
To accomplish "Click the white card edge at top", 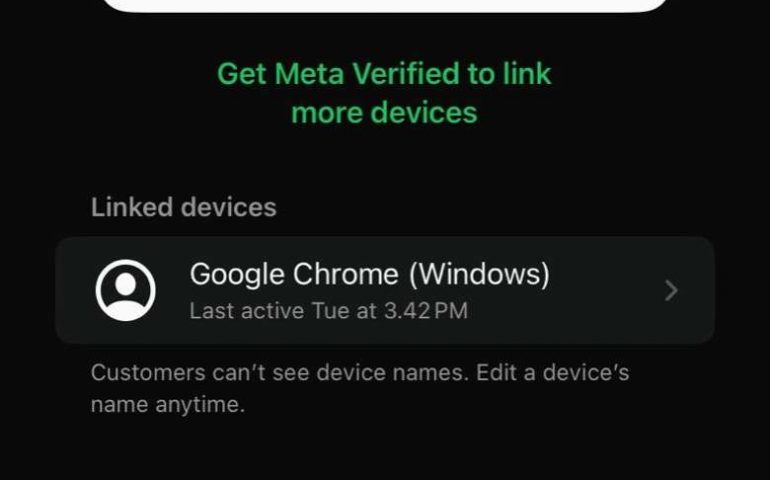I will [x=385, y=6].
